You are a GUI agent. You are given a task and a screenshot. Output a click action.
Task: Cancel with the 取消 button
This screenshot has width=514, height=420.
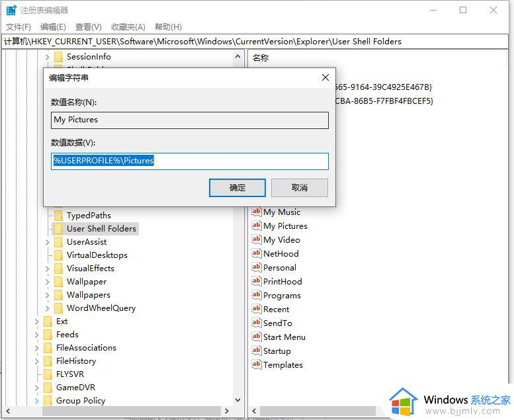[x=300, y=188]
